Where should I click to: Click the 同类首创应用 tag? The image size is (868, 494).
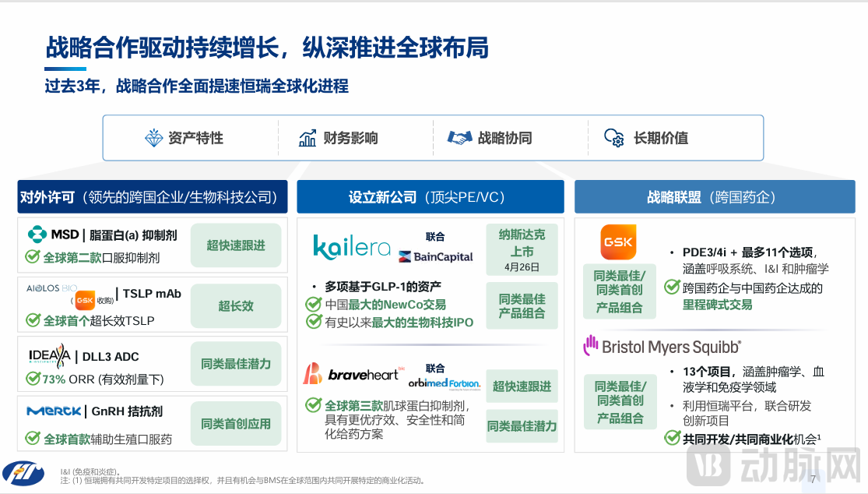[x=236, y=424]
